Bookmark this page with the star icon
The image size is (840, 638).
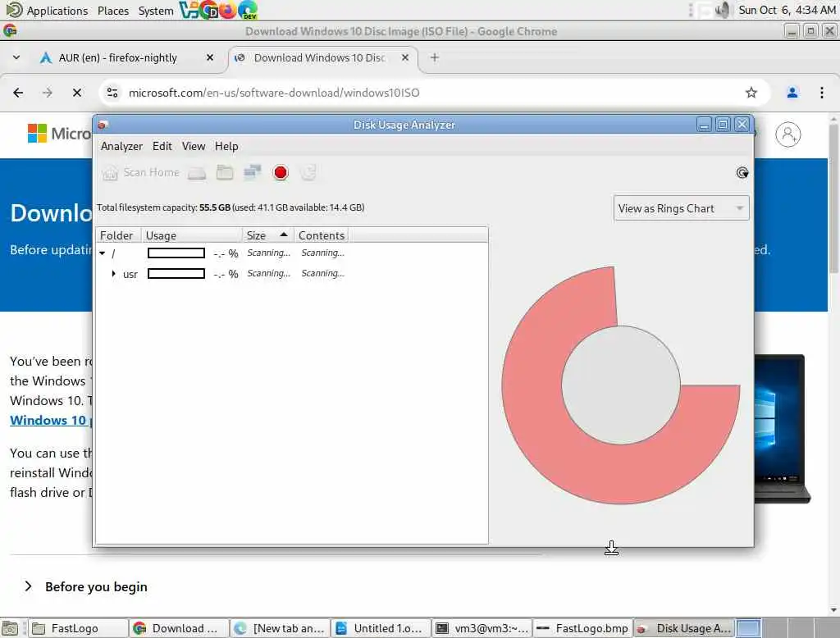point(751,93)
